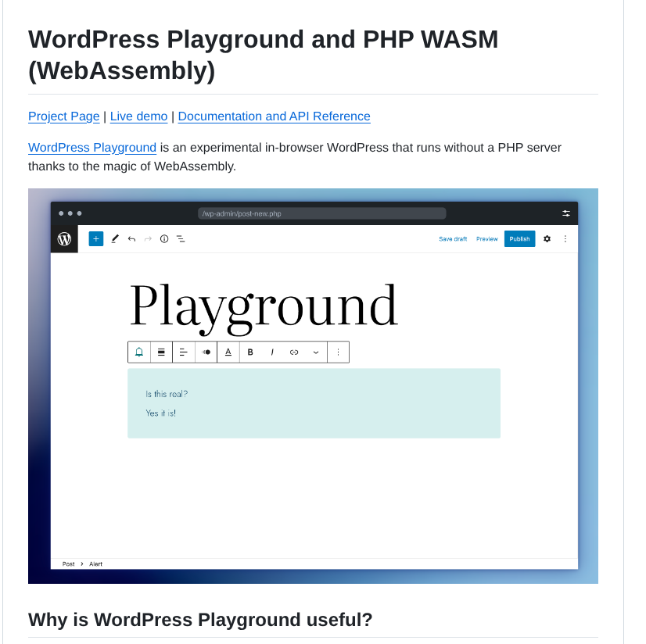
Task: Follow the WordPress Playground link
Action: [92, 148]
